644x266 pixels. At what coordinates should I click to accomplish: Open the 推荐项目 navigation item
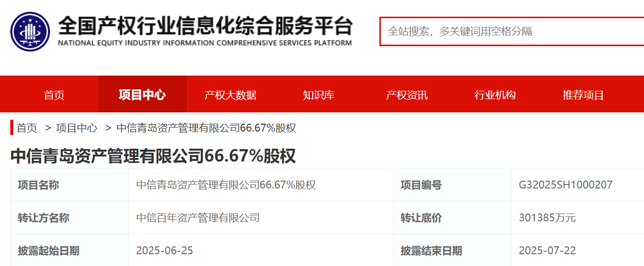583,95
